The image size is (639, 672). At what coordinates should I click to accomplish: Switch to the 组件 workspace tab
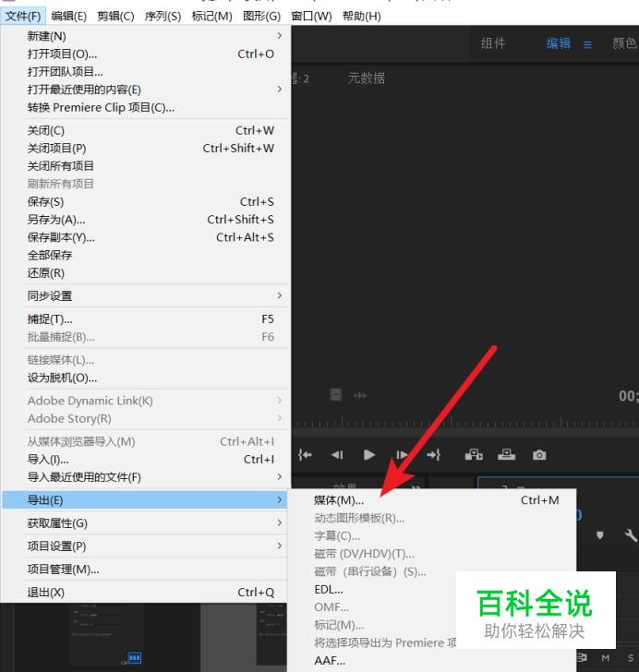pyautogui.click(x=493, y=43)
